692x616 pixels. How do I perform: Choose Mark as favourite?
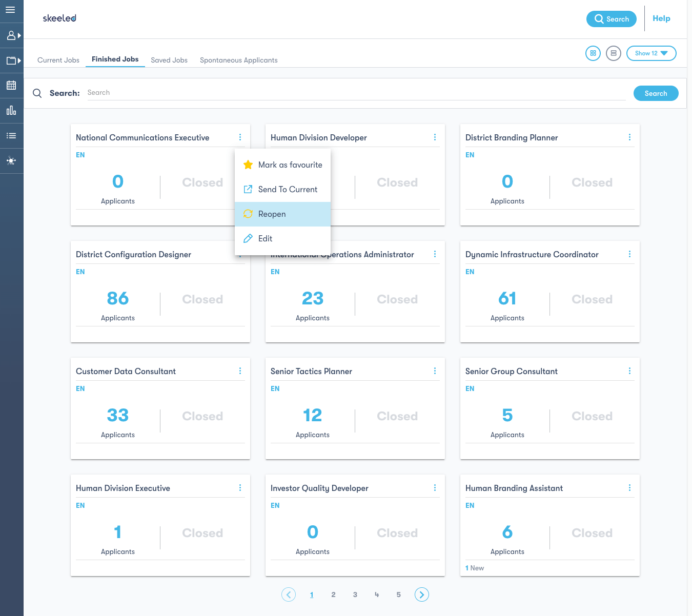(283, 165)
